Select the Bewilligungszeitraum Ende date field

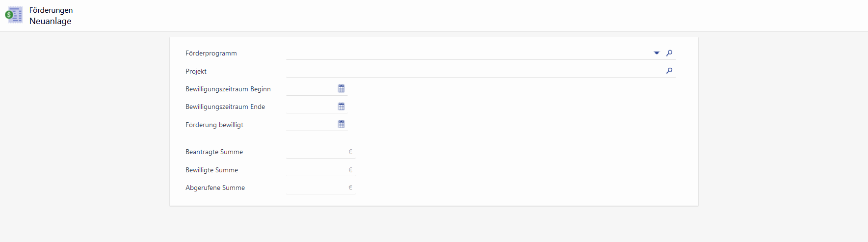click(x=310, y=107)
